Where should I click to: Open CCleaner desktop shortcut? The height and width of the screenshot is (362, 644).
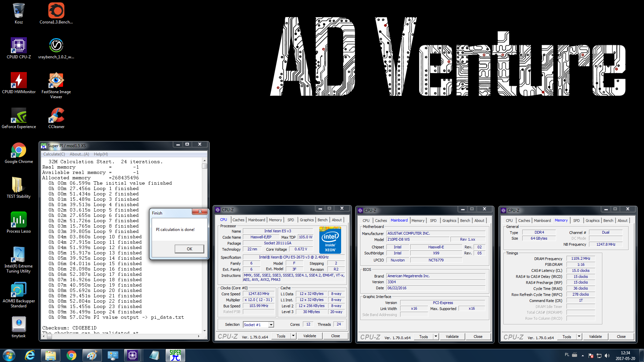56,118
